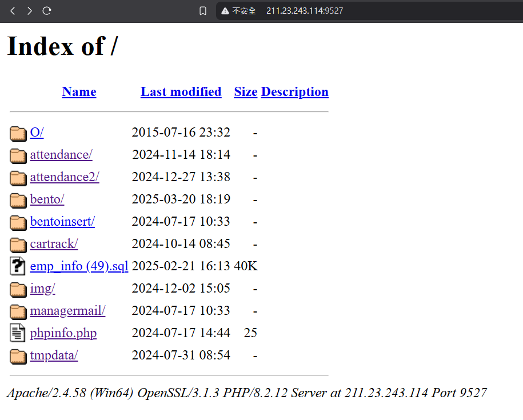This screenshot has width=523, height=420.
Task: Open the bentoinsert/ directory link
Action: (62, 222)
